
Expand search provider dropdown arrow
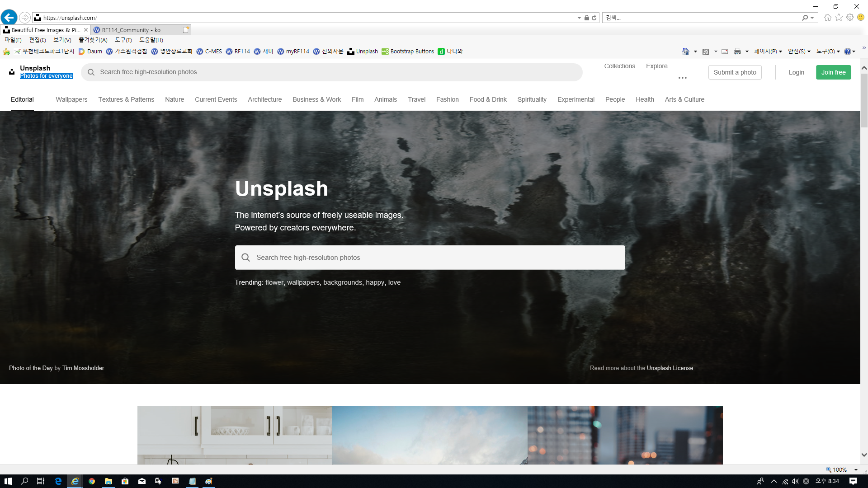(812, 18)
